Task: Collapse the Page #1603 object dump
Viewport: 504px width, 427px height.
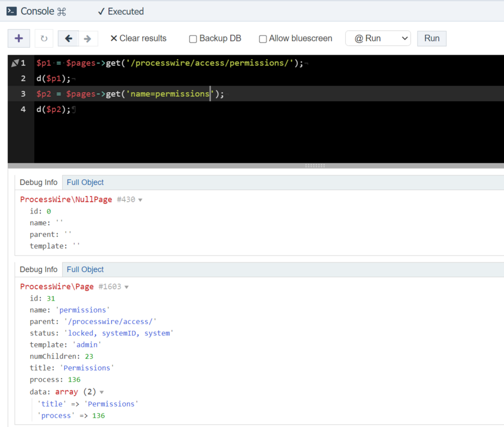Action: coord(126,287)
